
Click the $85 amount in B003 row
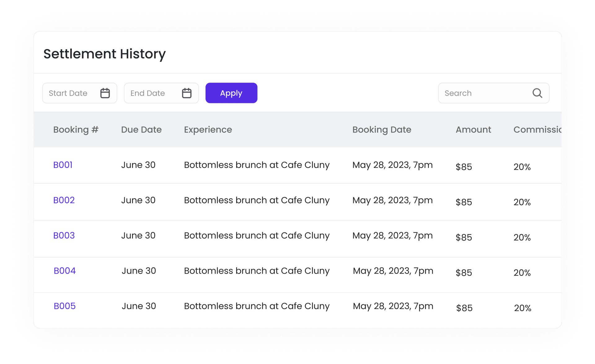click(x=464, y=237)
